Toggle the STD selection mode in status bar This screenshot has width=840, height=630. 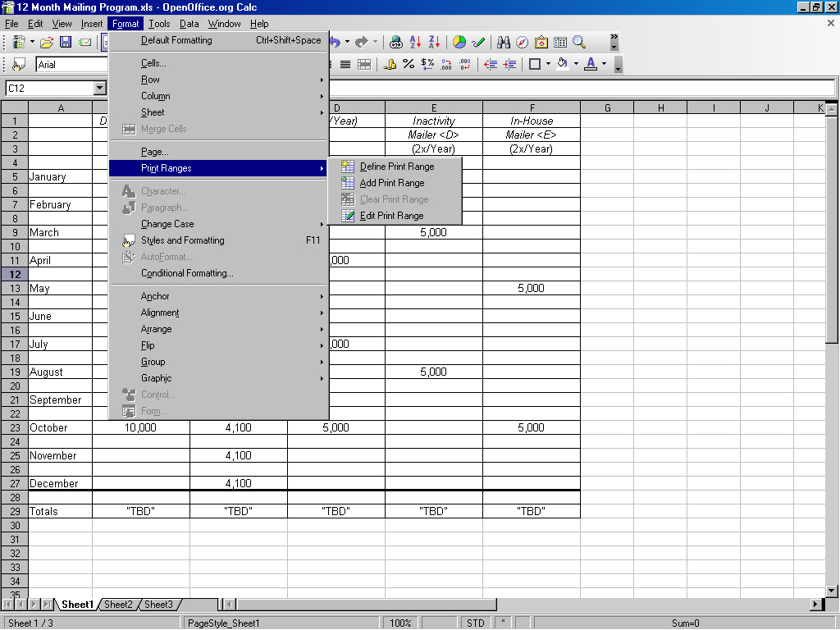pos(476,623)
